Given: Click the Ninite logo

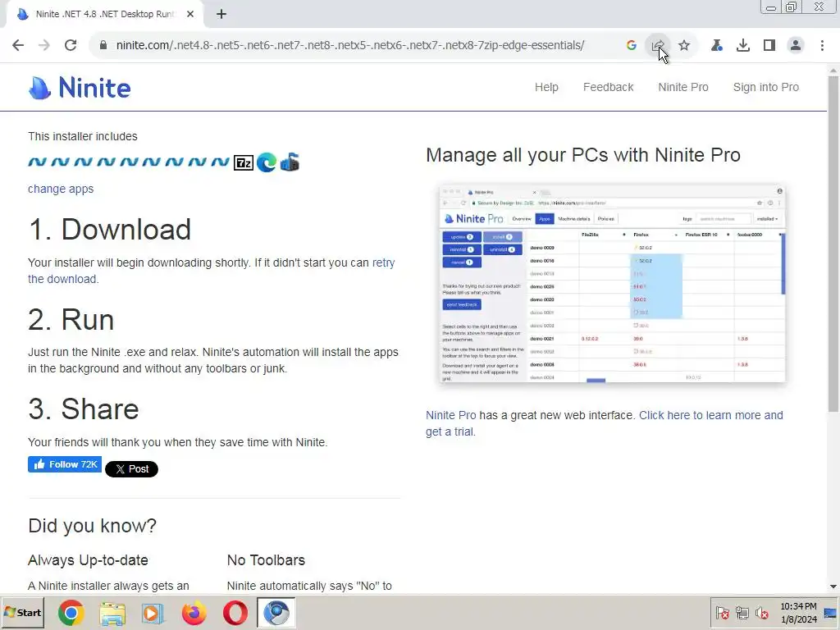Looking at the screenshot, I should tap(80, 87).
